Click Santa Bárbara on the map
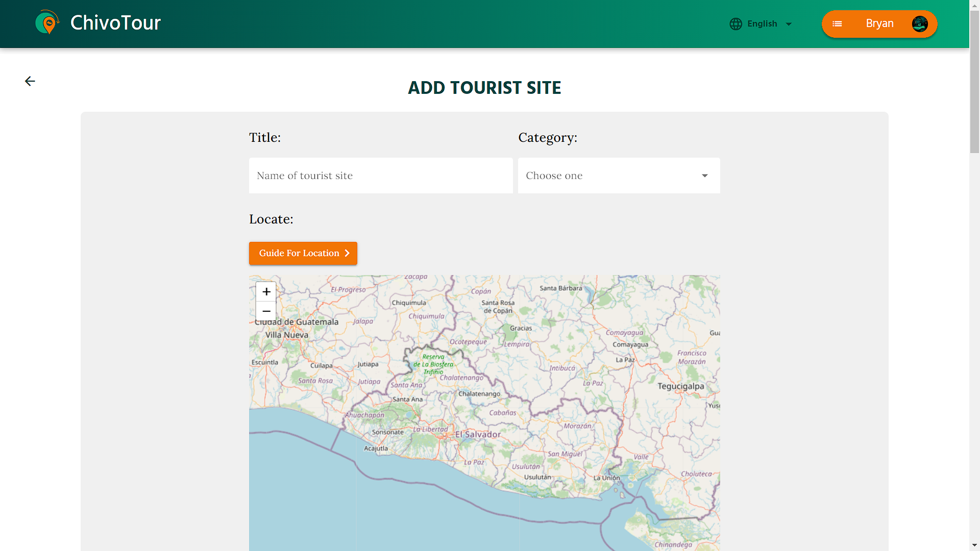Viewport: 980px width, 551px height. pyautogui.click(x=560, y=288)
